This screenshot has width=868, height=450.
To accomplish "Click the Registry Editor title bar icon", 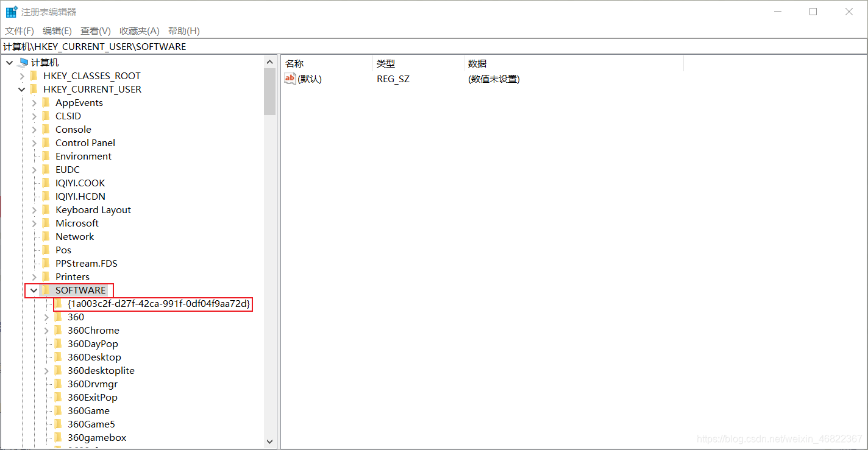I will [10, 11].
